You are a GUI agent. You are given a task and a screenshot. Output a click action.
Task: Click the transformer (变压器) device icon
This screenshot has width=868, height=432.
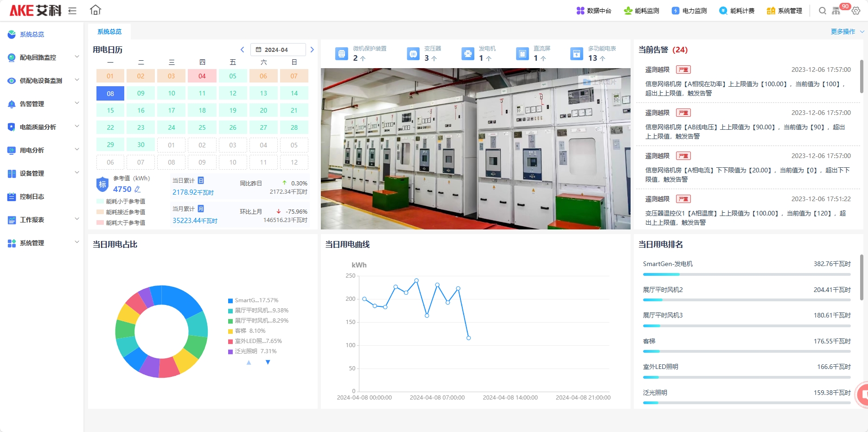click(x=413, y=54)
